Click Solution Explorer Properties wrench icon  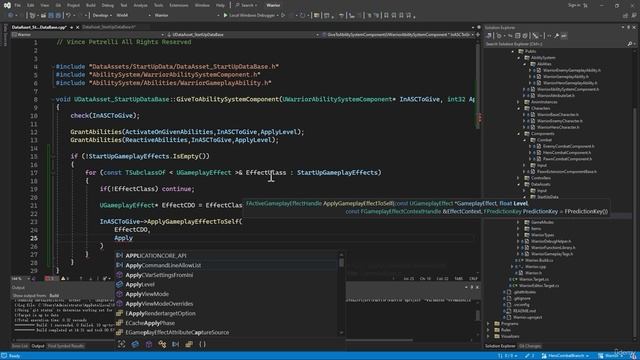pos(556,36)
